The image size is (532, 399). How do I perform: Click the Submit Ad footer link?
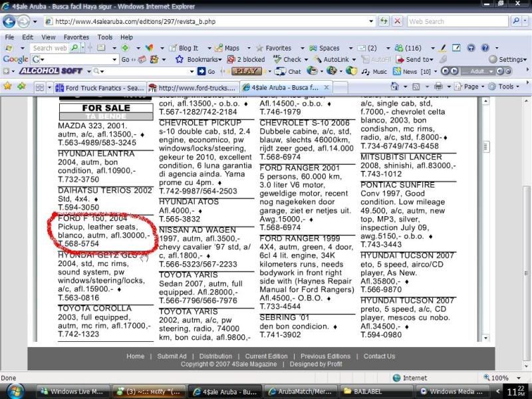(172, 356)
